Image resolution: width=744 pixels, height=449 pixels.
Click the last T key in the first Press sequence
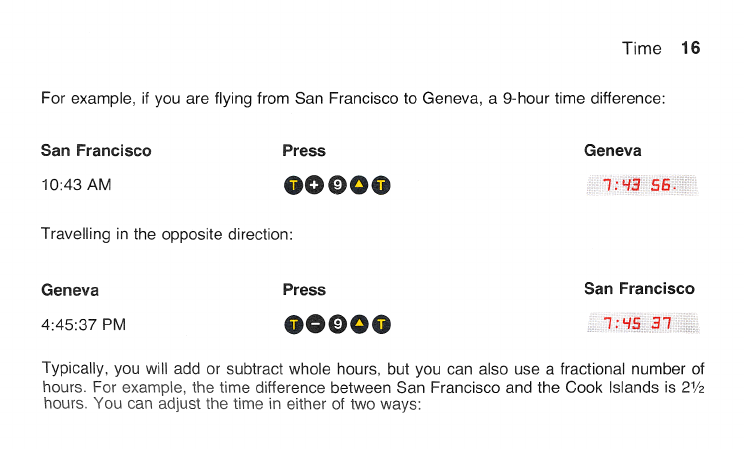[381, 185]
